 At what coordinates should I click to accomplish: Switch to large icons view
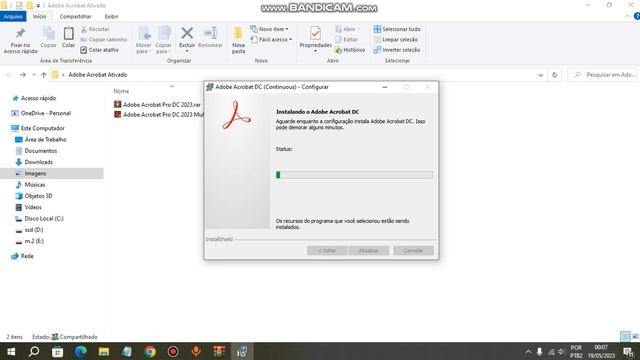[635, 336]
